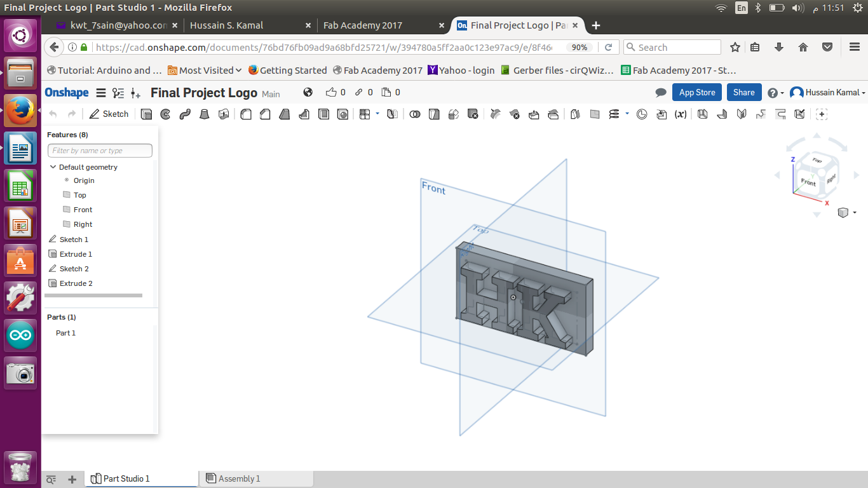This screenshot has width=868, height=488.
Task: Click the plus button to insert new tab
Action: point(72,479)
